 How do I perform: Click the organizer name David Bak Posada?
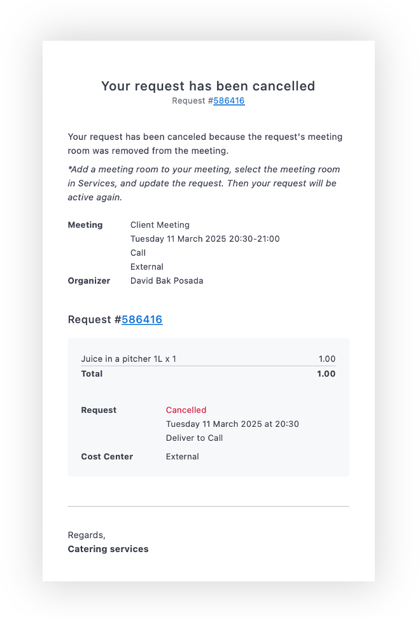coord(167,281)
